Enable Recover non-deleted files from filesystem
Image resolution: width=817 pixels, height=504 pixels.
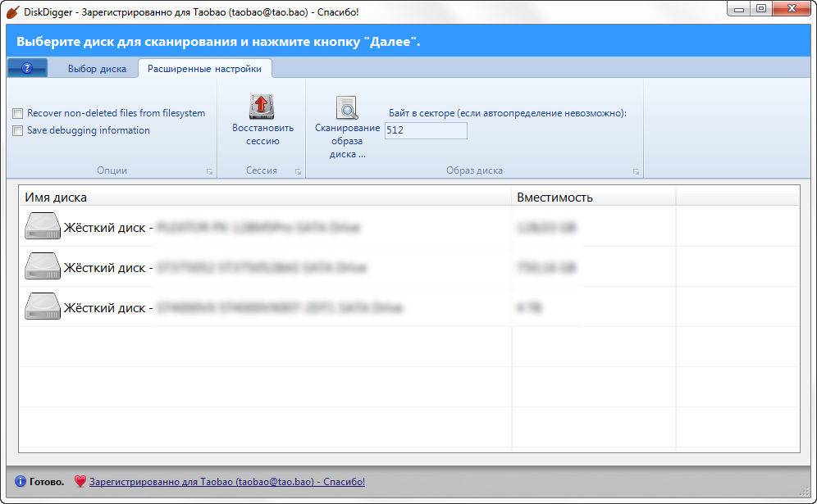[x=18, y=113]
